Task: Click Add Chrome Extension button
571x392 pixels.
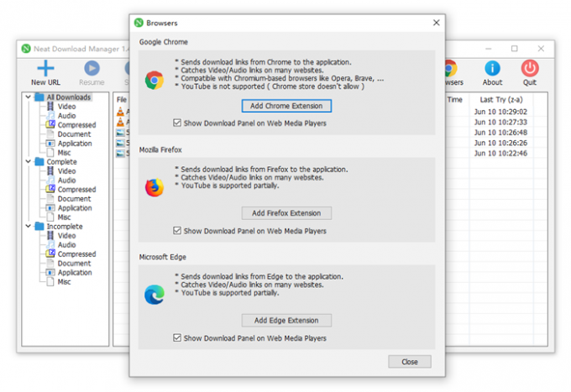Action: pos(286,106)
